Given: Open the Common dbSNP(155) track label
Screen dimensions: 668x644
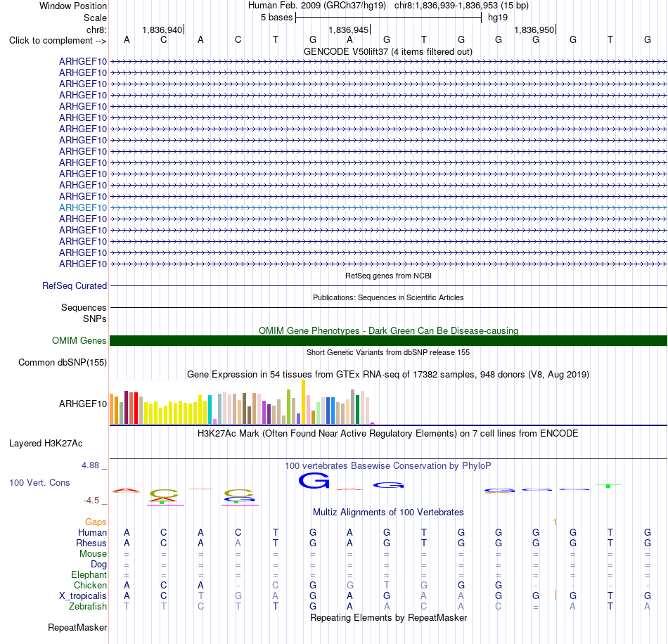Looking at the screenshot, I should point(62,363).
